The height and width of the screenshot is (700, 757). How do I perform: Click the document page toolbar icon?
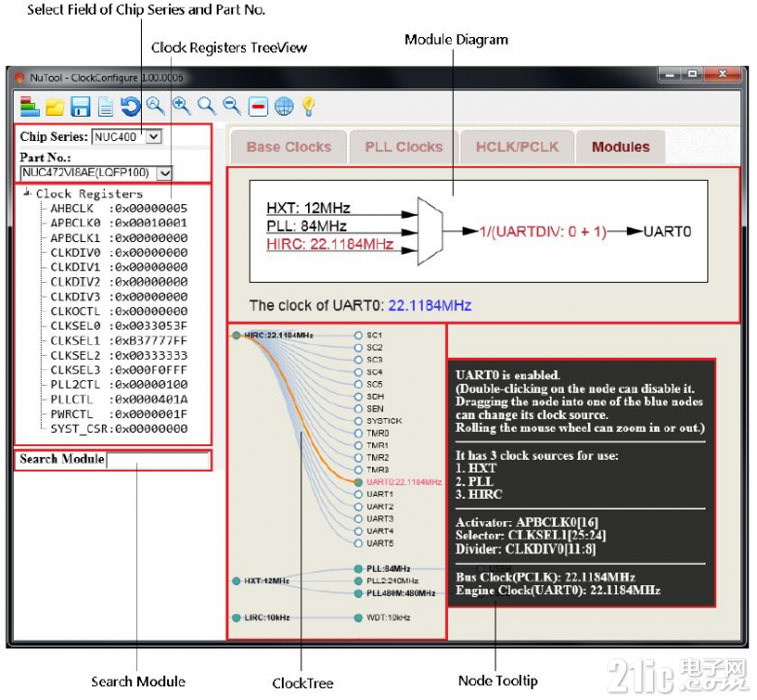click(105, 107)
